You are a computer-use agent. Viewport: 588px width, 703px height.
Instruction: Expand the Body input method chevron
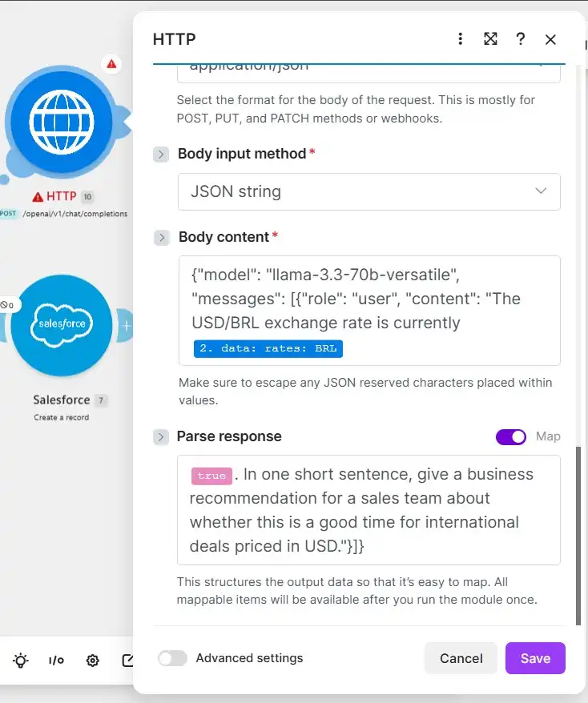161,155
